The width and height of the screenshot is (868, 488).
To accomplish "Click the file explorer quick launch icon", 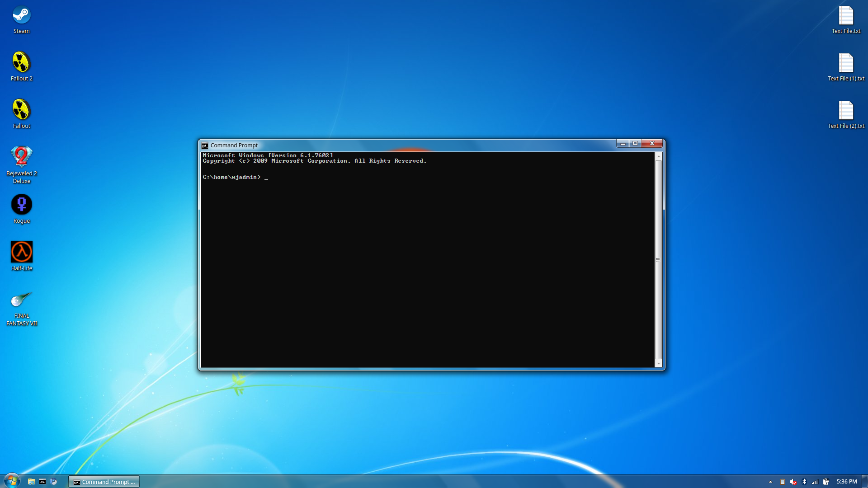I will pyautogui.click(x=31, y=482).
